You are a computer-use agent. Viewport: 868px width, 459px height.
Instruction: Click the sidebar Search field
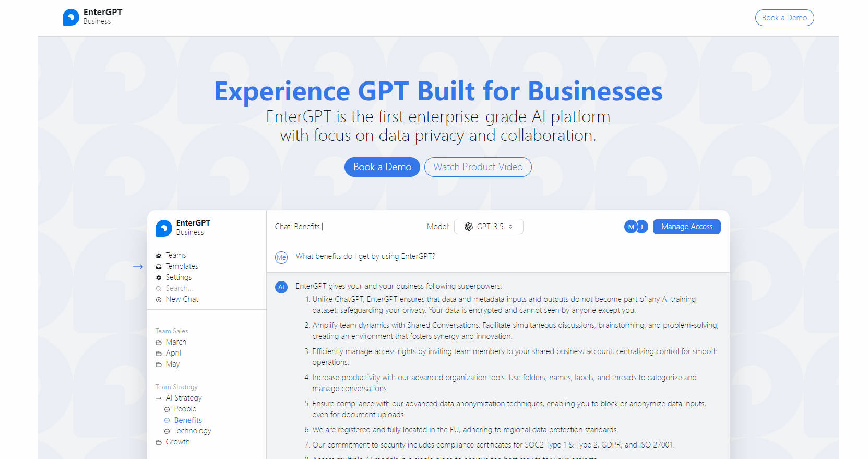pos(179,288)
